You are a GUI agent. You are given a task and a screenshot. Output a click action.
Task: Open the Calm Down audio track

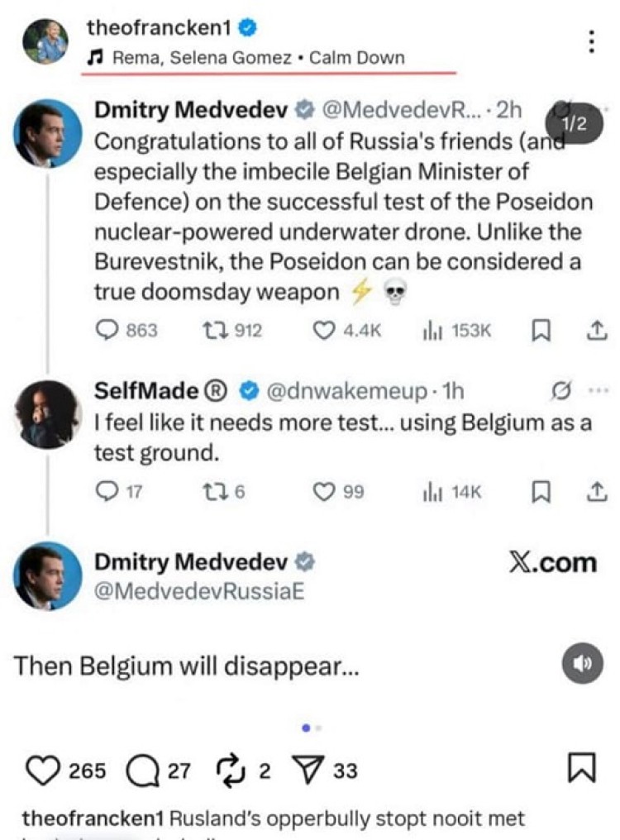coord(257,58)
